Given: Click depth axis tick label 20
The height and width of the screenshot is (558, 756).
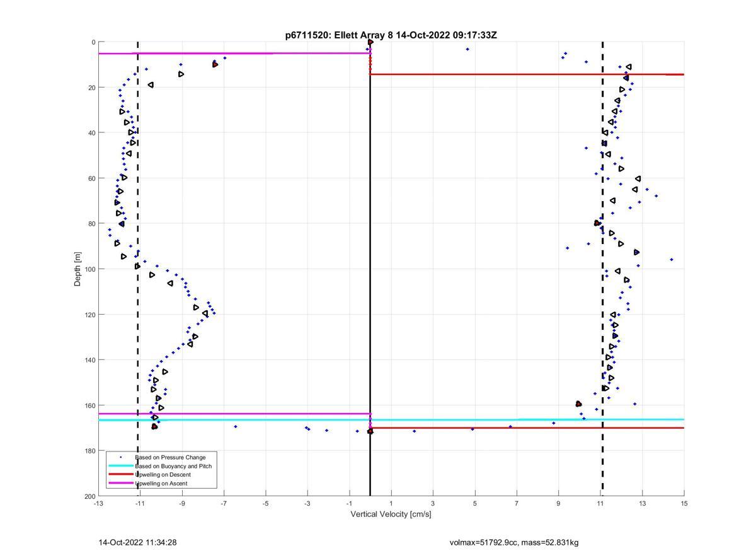Looking at the screenshot, I should [x=91, y=88].
